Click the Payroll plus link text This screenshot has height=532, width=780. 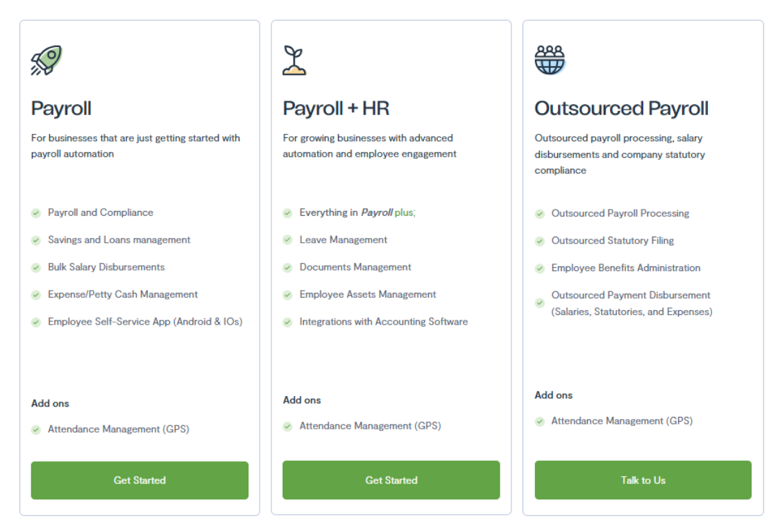387,213
